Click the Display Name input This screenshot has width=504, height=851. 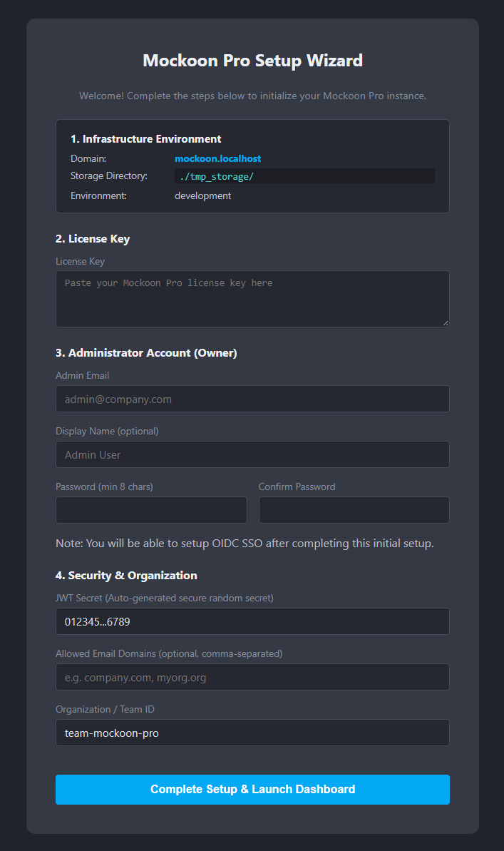pos(252,454)
